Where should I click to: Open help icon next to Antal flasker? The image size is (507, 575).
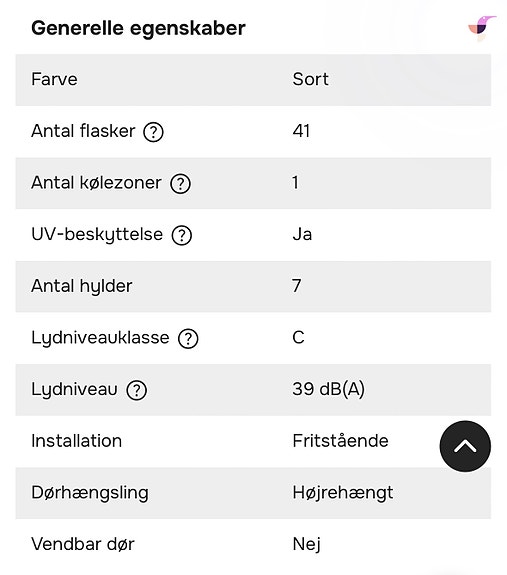click(153, 132)
